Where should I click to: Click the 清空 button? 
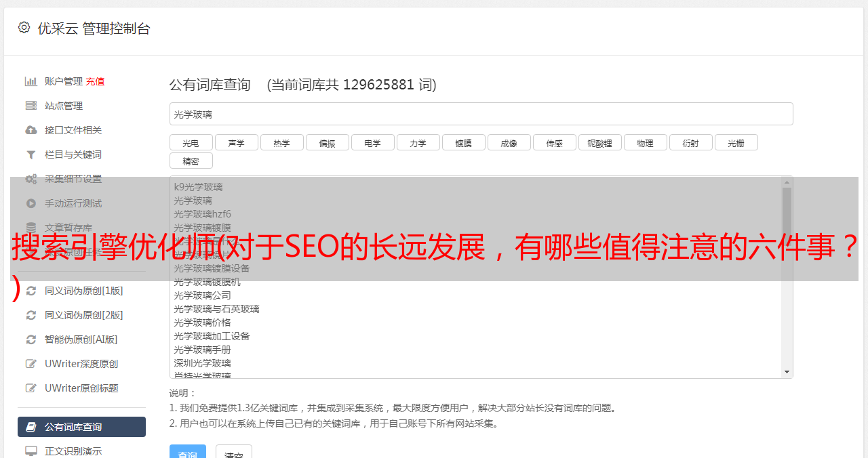click(x=234, y=453)
